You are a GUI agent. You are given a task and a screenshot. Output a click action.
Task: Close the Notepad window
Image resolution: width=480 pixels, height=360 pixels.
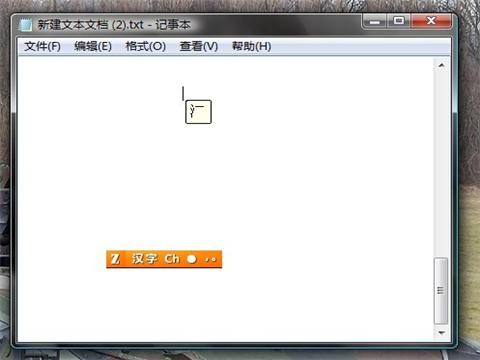pyautogui.click(x=431, y=21)
